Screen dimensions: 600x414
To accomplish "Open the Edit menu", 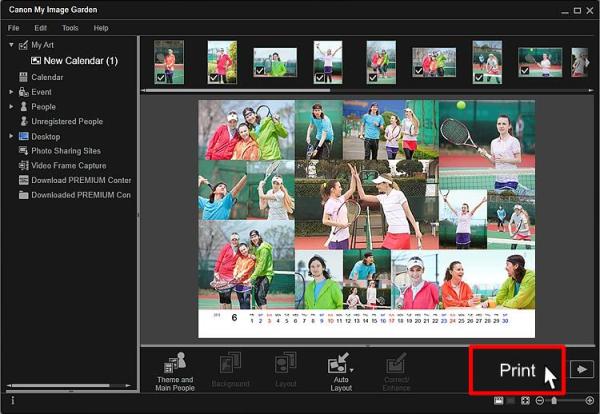I will tap(41, 28).
